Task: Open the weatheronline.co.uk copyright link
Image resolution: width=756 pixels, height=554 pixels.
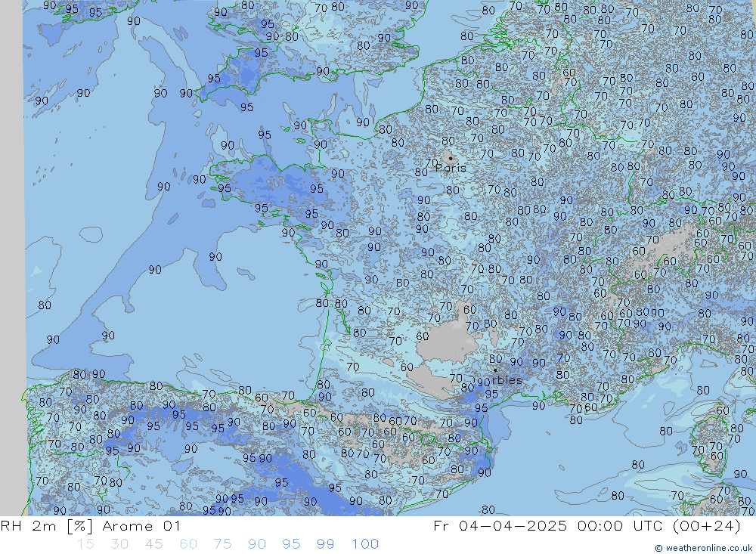Action: click(704, 548)
